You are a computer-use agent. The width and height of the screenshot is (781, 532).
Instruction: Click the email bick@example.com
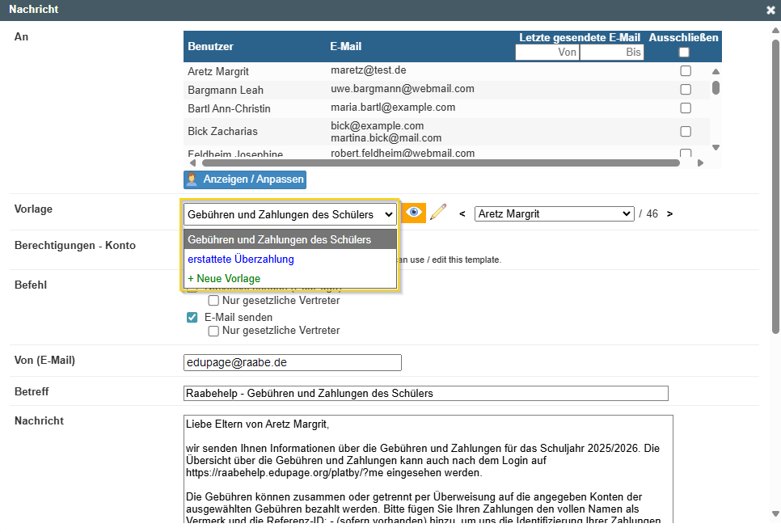click(377, 125)
